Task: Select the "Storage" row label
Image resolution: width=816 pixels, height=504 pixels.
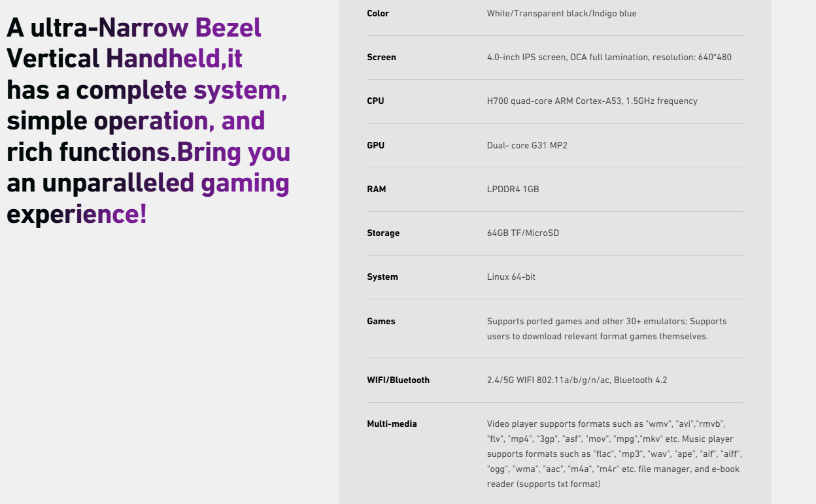Action: (x=383, y=233)
